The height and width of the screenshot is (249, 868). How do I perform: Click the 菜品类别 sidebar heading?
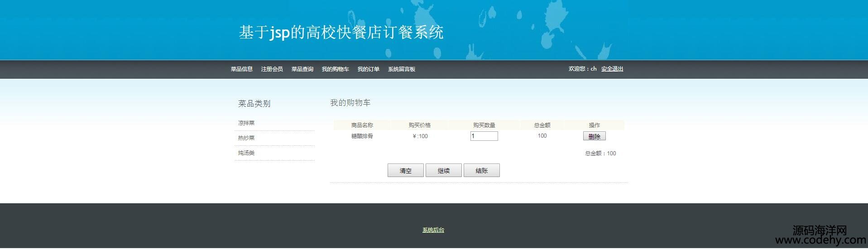pyautogui.click(x=254, y=104)
